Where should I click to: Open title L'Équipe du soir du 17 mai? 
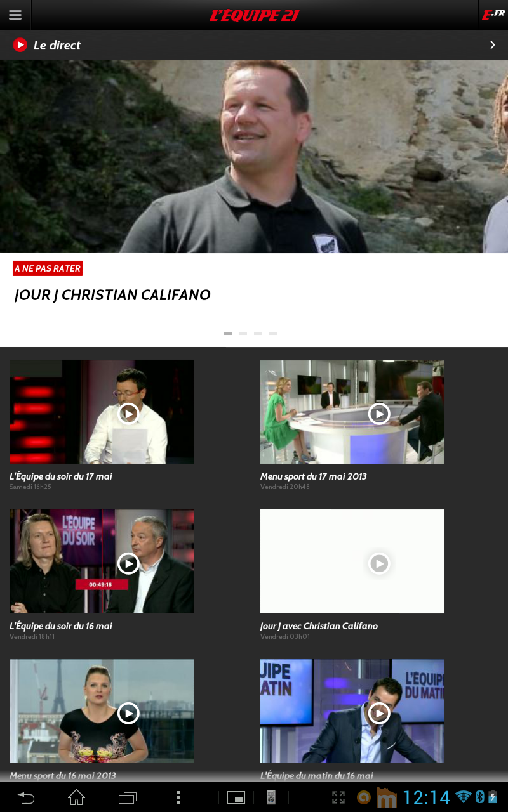point(61,476)
